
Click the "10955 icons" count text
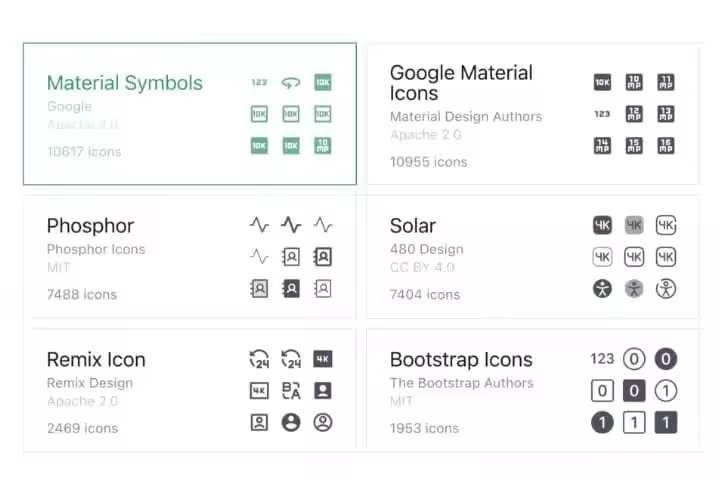428,162
